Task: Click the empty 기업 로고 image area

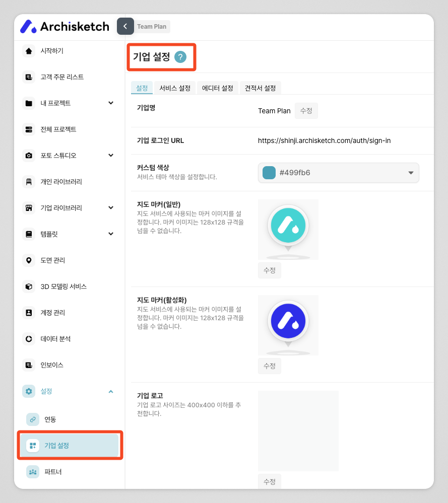Action: click(298, 431)
